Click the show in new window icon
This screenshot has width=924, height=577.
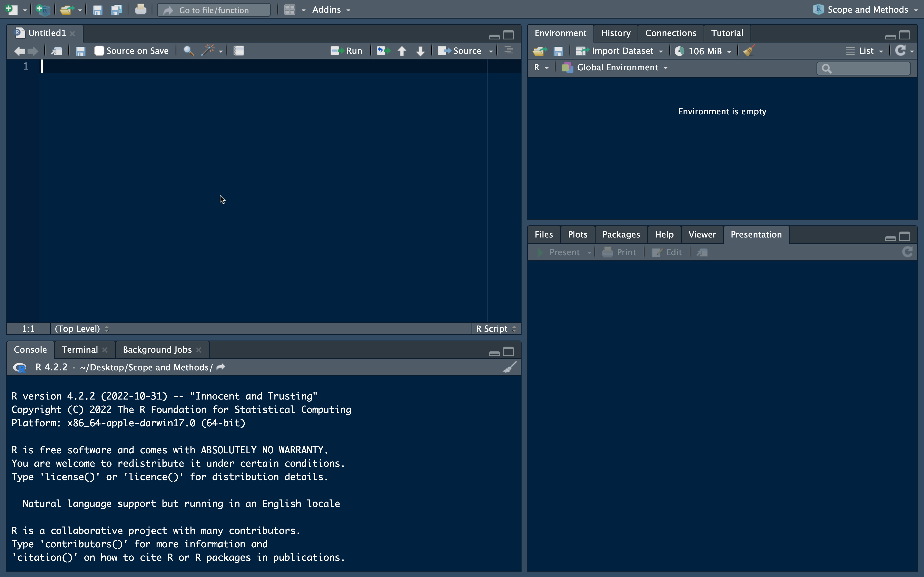coord(56,51)
